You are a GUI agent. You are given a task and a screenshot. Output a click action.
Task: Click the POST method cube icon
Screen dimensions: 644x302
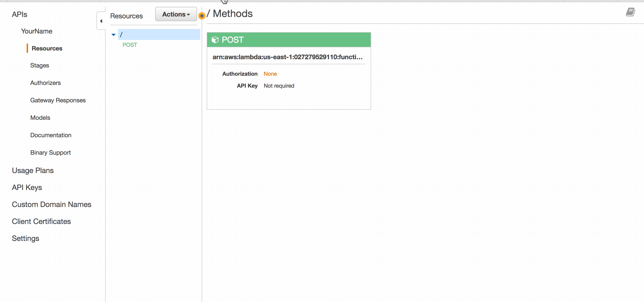(215, 40)
